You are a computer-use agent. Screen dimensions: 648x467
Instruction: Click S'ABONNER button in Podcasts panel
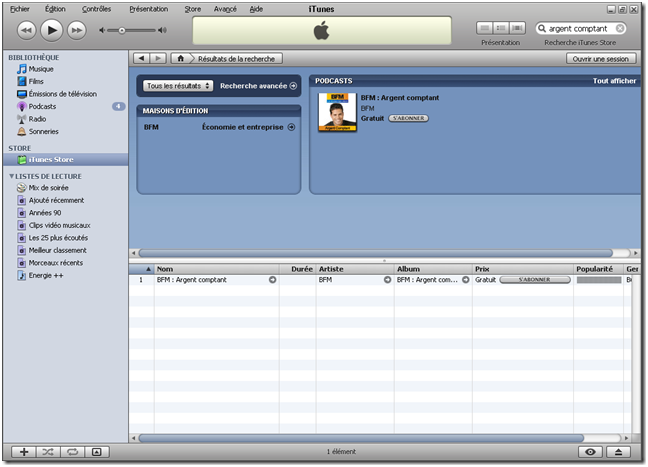tap(408, 118)
